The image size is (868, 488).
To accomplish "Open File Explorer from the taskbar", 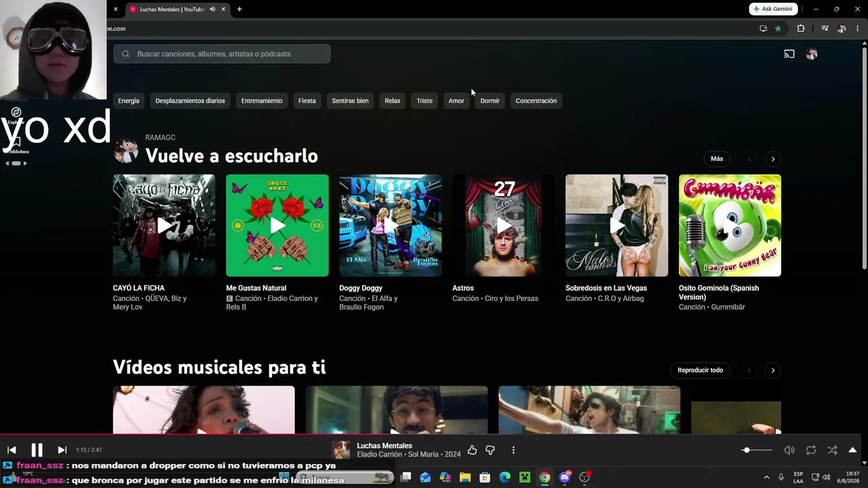I will pyautogui.click(x=465, y=477).
